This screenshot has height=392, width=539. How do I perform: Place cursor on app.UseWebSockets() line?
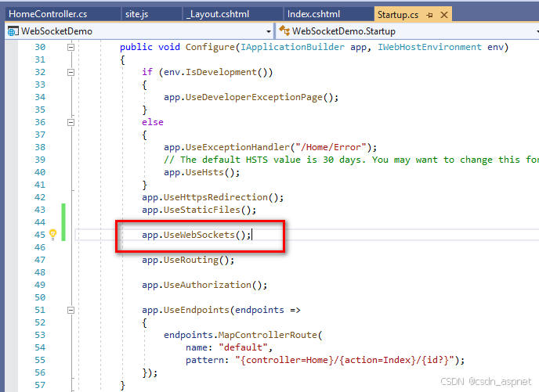tap(197, 236)
